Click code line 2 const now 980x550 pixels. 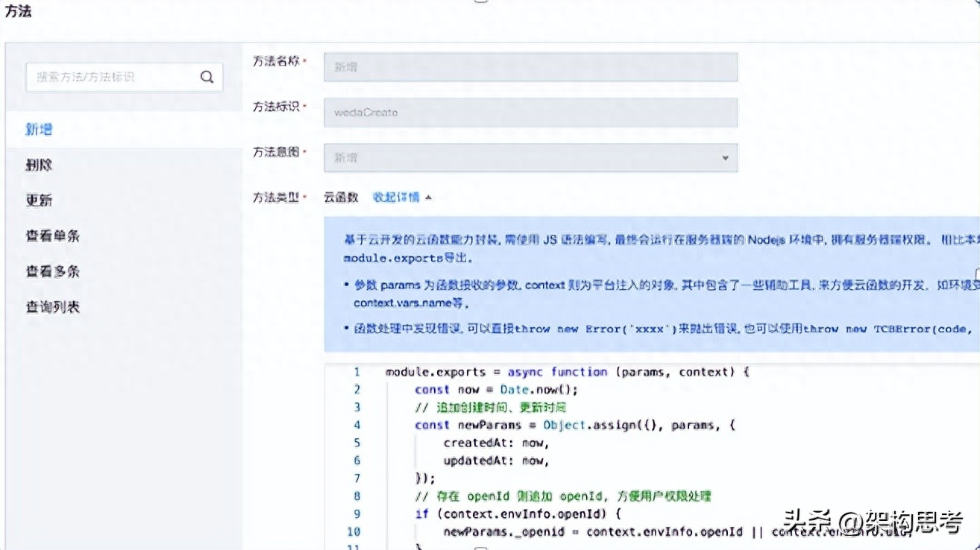point(497,390)
